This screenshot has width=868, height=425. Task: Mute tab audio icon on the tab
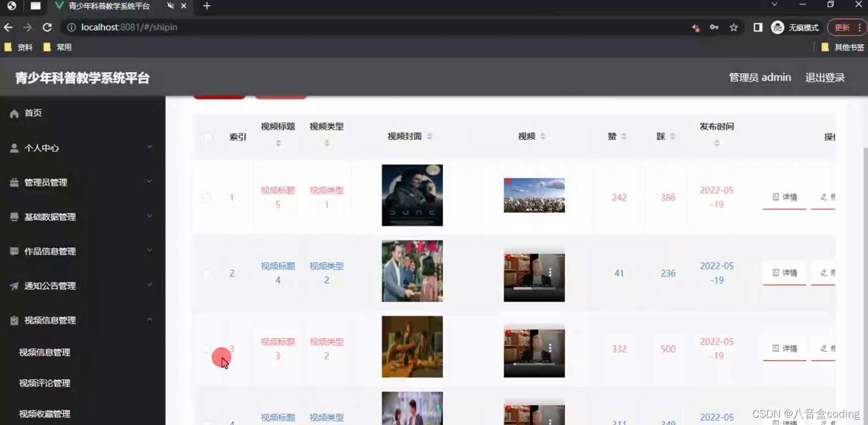pos(170,6)
